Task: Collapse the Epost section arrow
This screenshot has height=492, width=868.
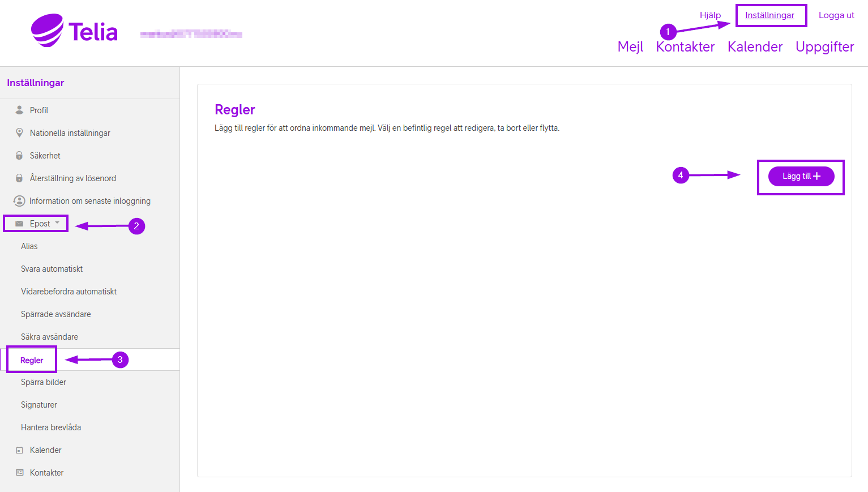Action: 57,223
